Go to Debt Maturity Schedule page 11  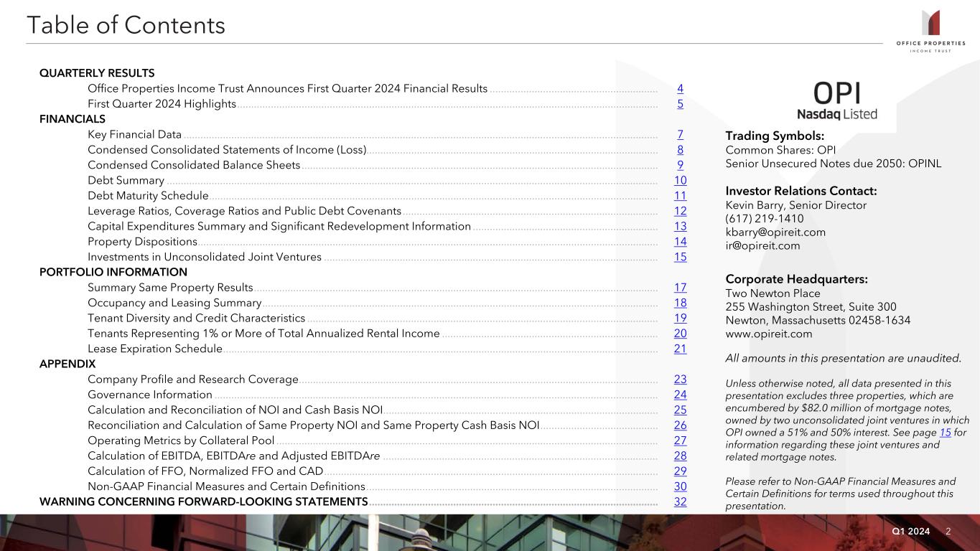click(x=680, y=196)
